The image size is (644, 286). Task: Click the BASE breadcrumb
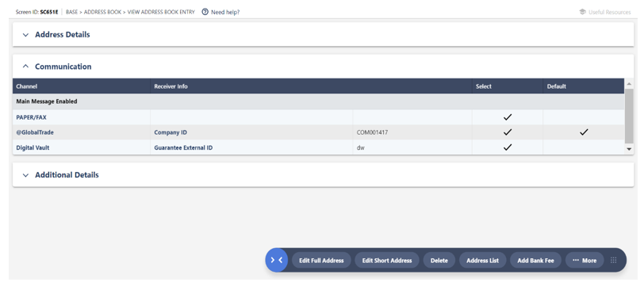coord(72,12)
